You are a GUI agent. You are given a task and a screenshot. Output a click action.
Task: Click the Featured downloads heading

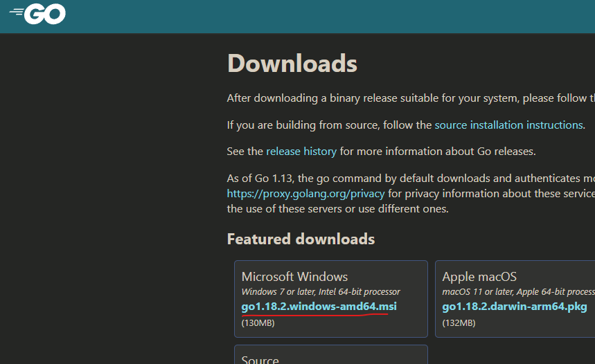click(x=301, y=239)
